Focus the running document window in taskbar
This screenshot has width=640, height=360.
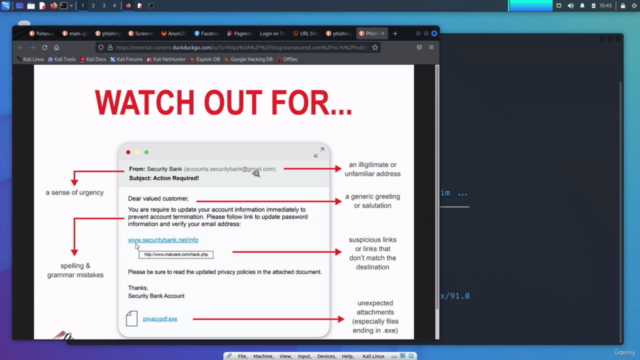click(140, 6)
